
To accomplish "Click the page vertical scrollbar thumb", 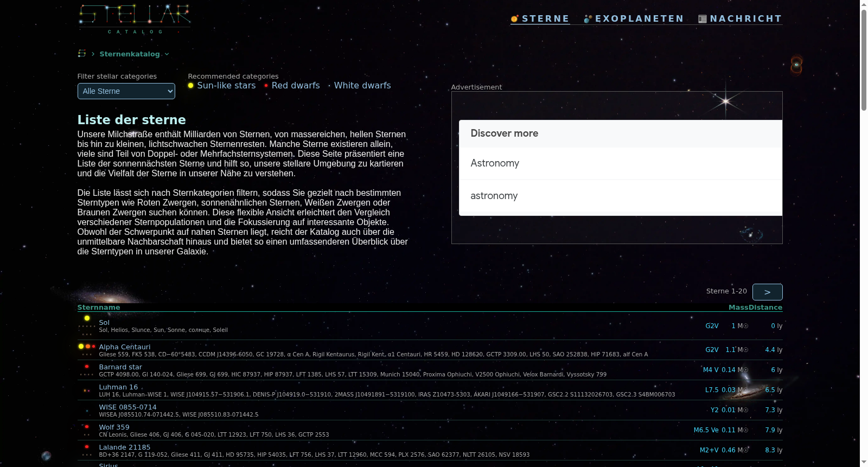I will click(864, 60).
